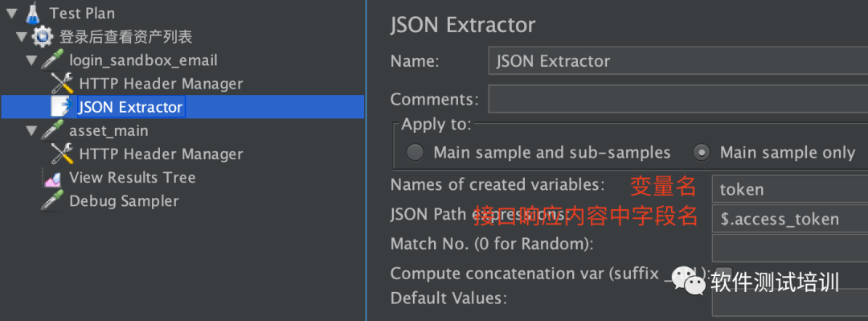The width and height of the screenshot is (868, 321).
Task: Click the View Results Tree chart icon
Action: 52,178
